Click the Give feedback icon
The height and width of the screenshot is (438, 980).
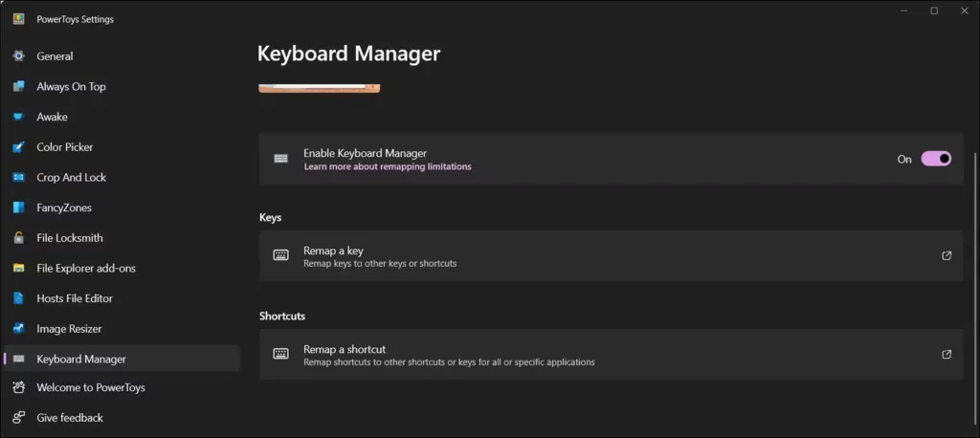click(x=19, y=417)
